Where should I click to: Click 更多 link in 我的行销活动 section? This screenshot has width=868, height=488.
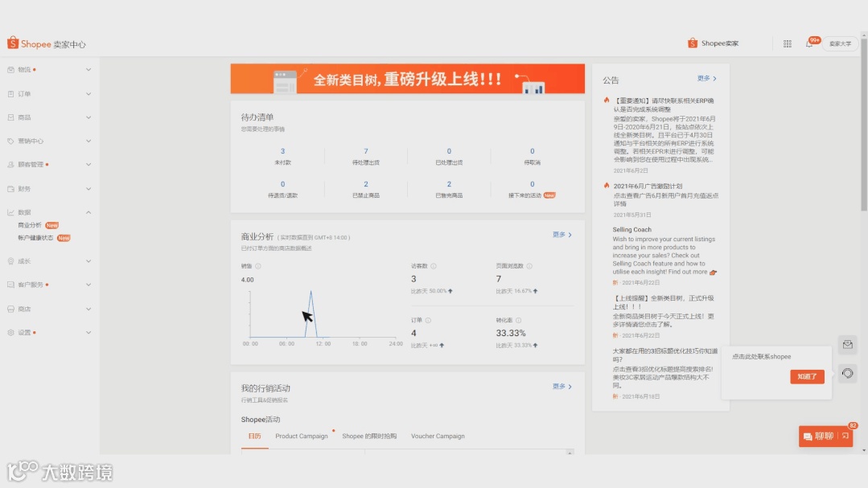click(x=562, y=386)
